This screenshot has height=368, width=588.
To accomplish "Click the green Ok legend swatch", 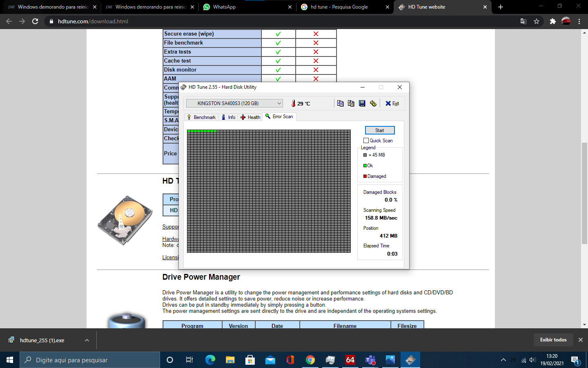I will tap(365, 166).
